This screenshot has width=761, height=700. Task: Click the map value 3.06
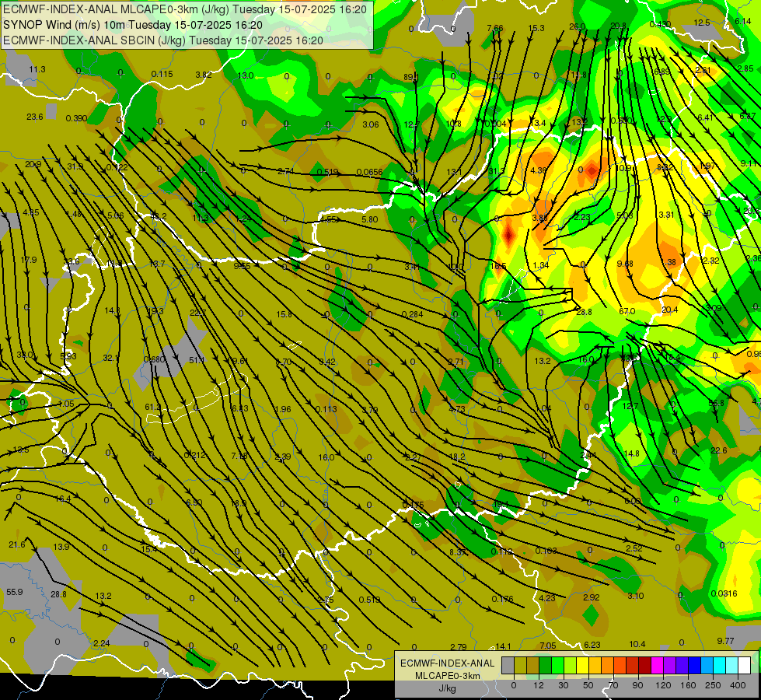coord(370,125)
